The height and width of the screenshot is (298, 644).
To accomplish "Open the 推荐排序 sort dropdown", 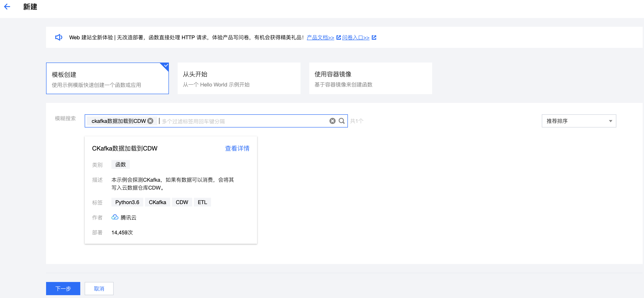I will point(579,121).
